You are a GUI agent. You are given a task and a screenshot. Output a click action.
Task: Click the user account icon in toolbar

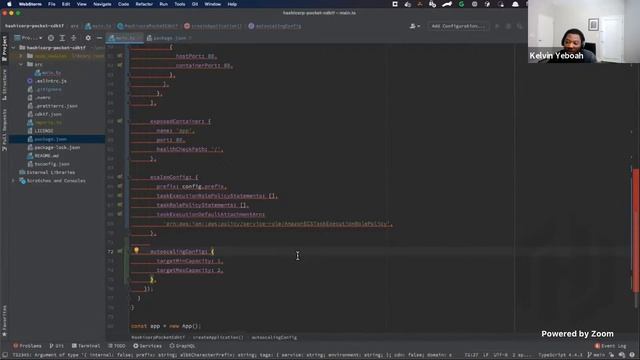pos(413,26)
